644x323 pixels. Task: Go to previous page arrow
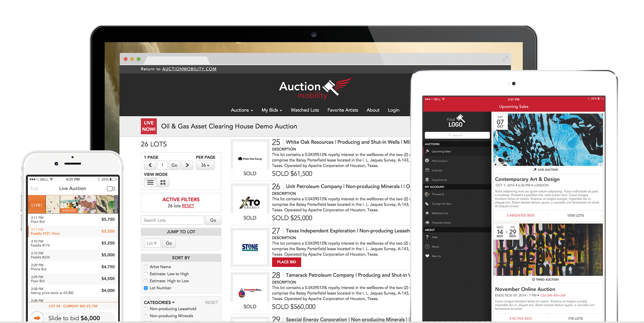point(150,165)
